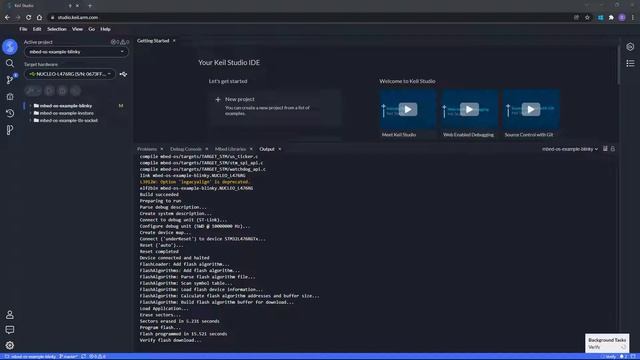The width and height of the screenshot is (640, 360).
Task: Switch to the Mbed Libraries tab
Action: 230,149
